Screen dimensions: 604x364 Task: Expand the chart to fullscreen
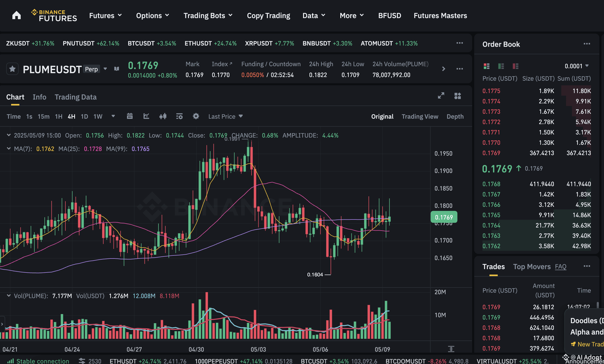(441, 96)
